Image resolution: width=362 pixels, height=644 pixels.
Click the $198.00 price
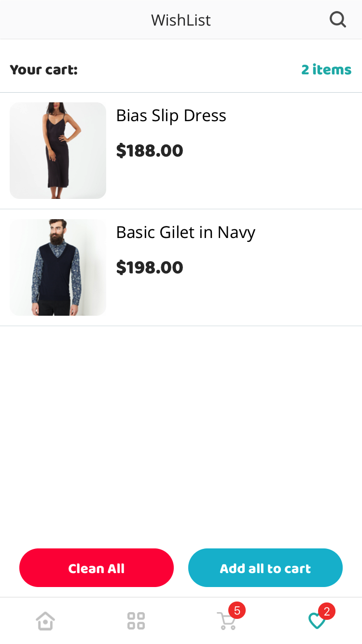tap(150, 267)
